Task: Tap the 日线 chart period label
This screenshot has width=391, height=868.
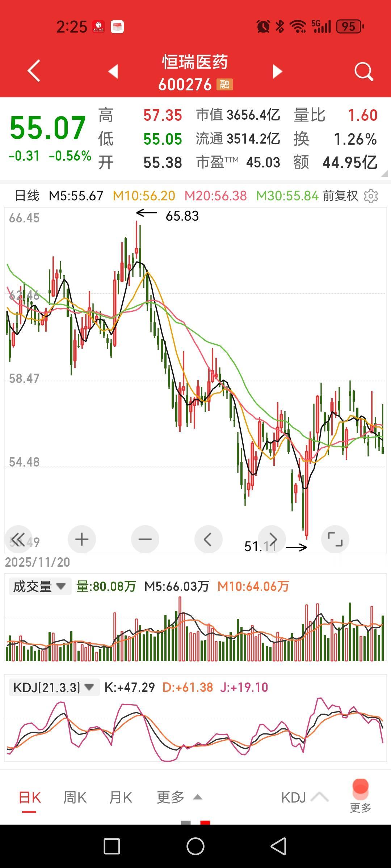Action: coord(27,196)
